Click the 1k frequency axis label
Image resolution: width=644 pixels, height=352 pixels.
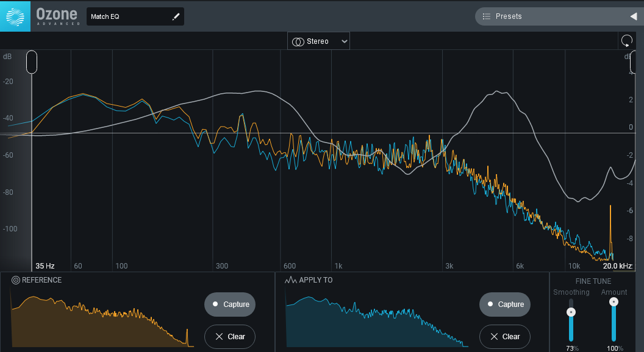(338, 266)
